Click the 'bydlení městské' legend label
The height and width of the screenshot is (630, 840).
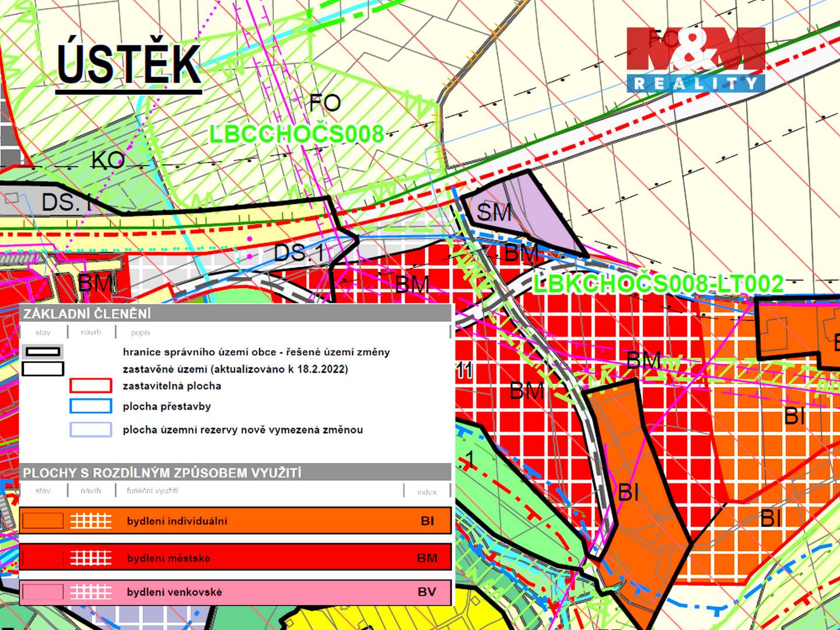[x=169, y=558]
